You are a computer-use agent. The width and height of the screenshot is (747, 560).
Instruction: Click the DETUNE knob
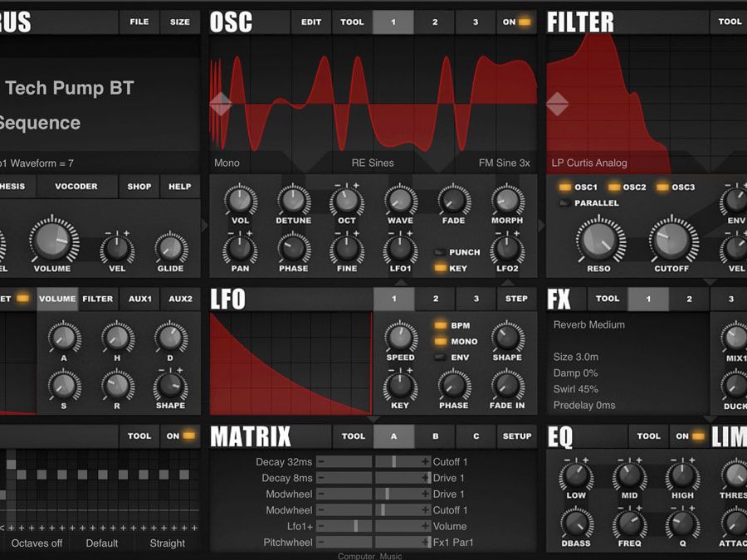click(x=294, y=200)
